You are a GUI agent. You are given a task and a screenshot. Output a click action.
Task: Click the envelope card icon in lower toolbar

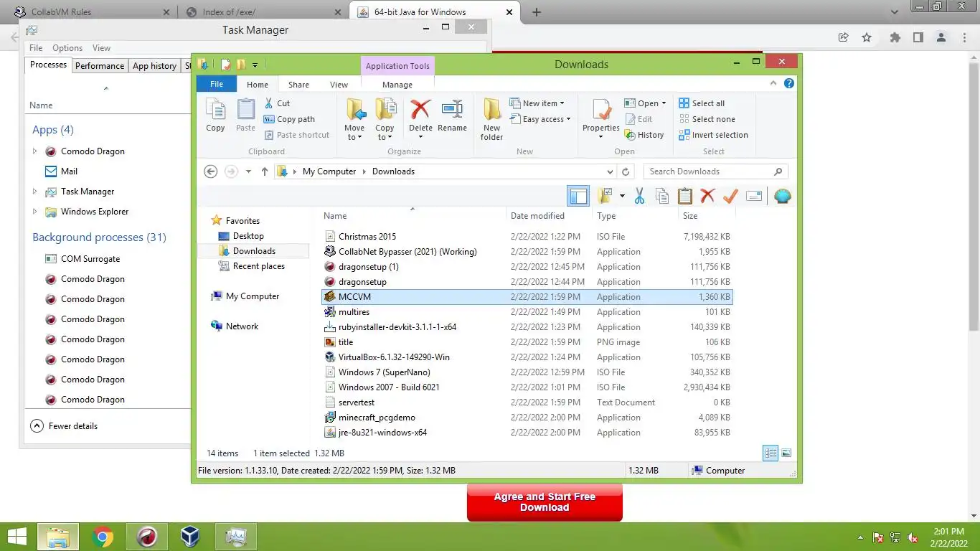[754, 196]
